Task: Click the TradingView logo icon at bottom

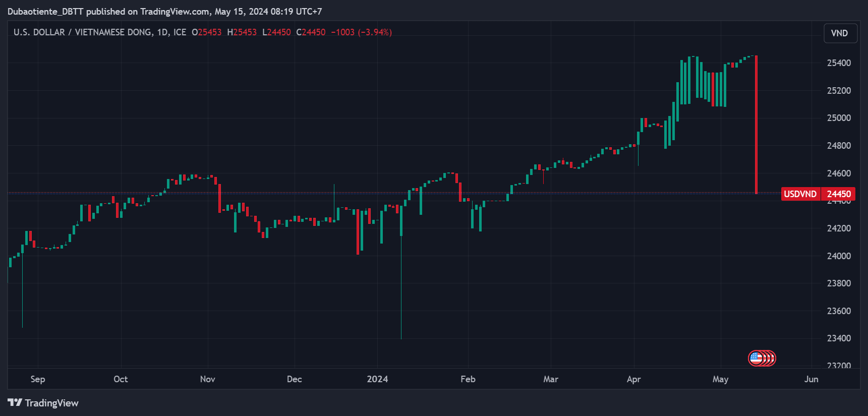Action: click(x=15, y=402)
